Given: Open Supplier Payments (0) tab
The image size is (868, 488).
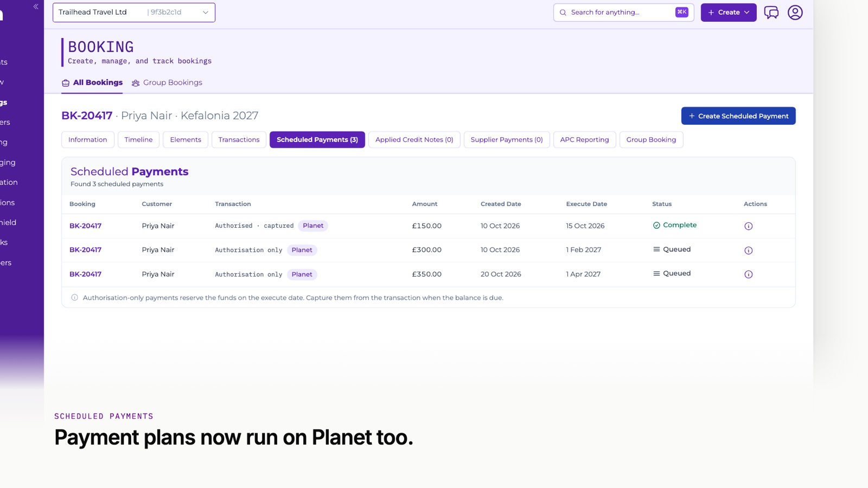Looking at the screenshot, I should click(x=507, y=140).
